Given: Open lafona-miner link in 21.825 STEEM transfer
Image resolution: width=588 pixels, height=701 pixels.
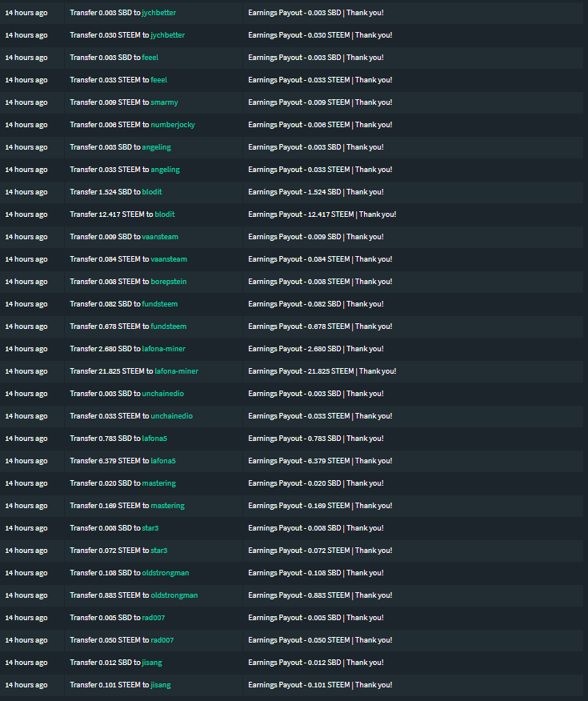Looking at the screenshot, I should (x=177, y=371).
